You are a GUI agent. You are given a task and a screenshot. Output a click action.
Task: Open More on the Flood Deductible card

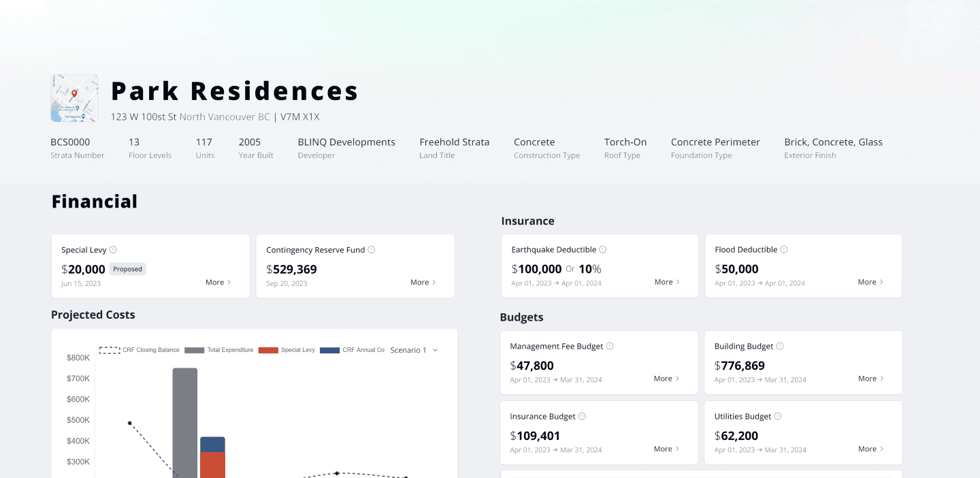[x=870, y=282]
